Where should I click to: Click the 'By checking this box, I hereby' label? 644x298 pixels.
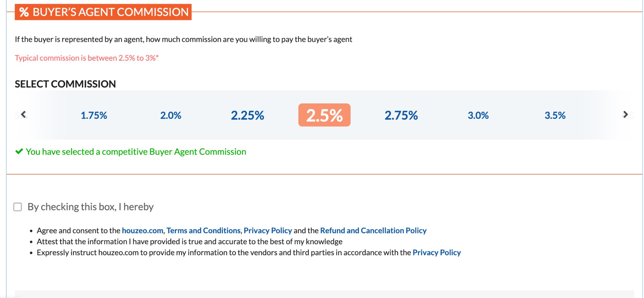(x=91, y=207)
